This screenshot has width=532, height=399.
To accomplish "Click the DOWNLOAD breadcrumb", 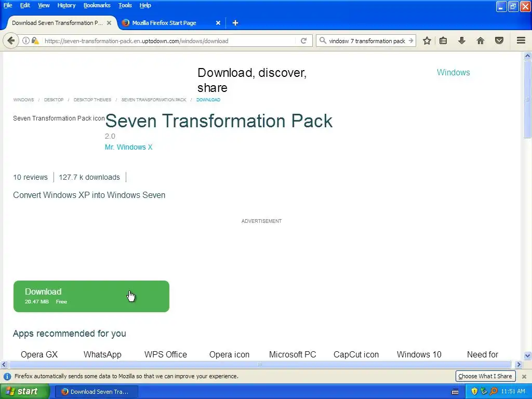I will pos(208,100).
